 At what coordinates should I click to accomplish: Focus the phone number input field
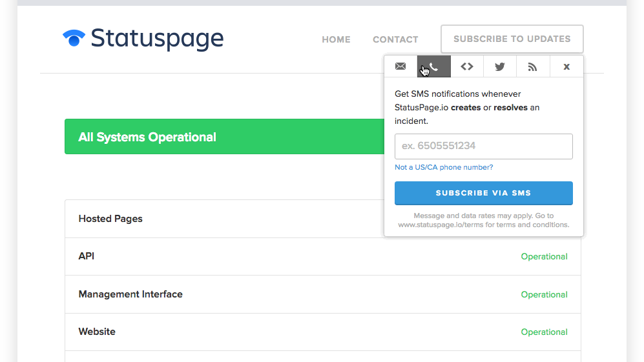point(483,146)
